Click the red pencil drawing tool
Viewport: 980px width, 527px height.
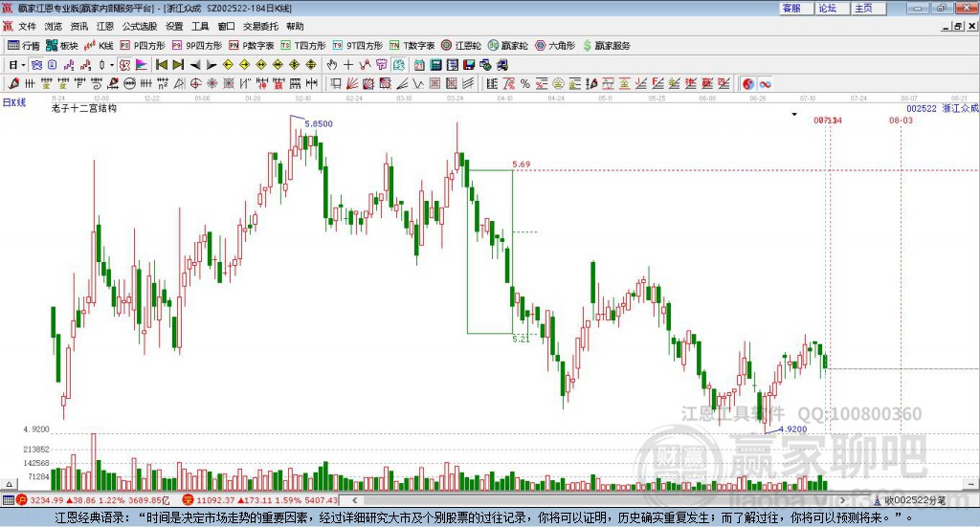pos(13,83)
